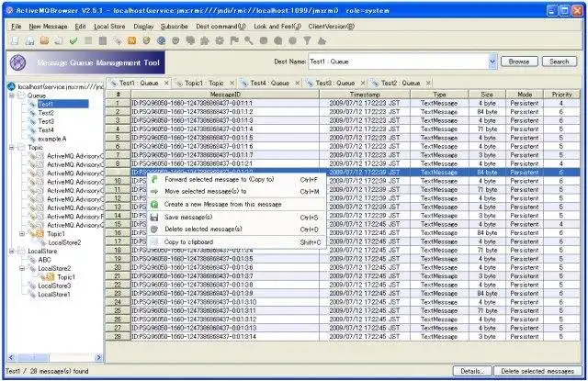The image size is (588, 381).
Task: Collapse Topic1 node under Topic folder
Action: point(22,234)
